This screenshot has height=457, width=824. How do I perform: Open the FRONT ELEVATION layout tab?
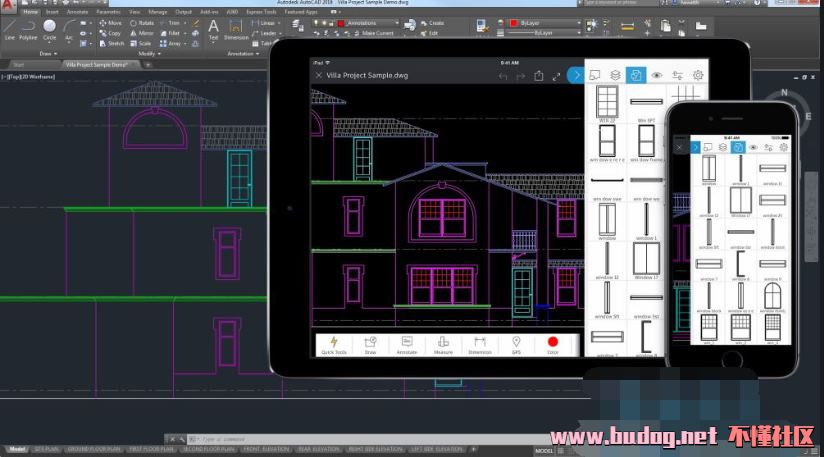(x=266, y=450)
